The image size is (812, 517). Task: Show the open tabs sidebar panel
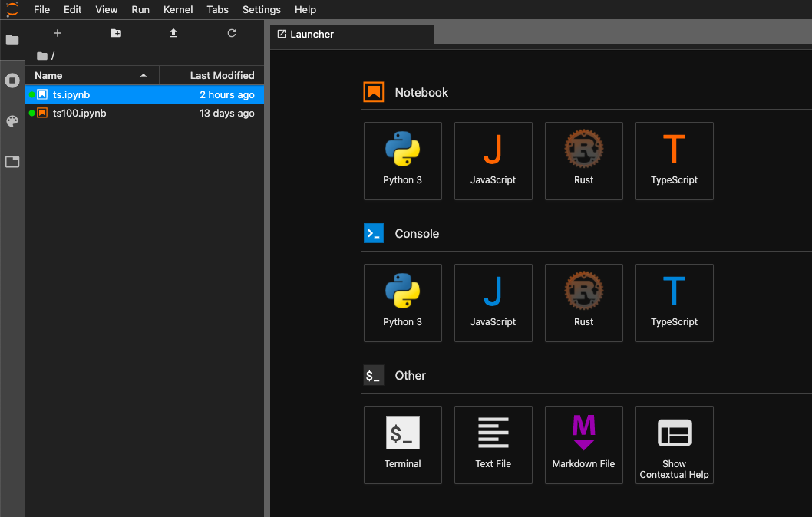pyautogui.click(x=12, y=162)
